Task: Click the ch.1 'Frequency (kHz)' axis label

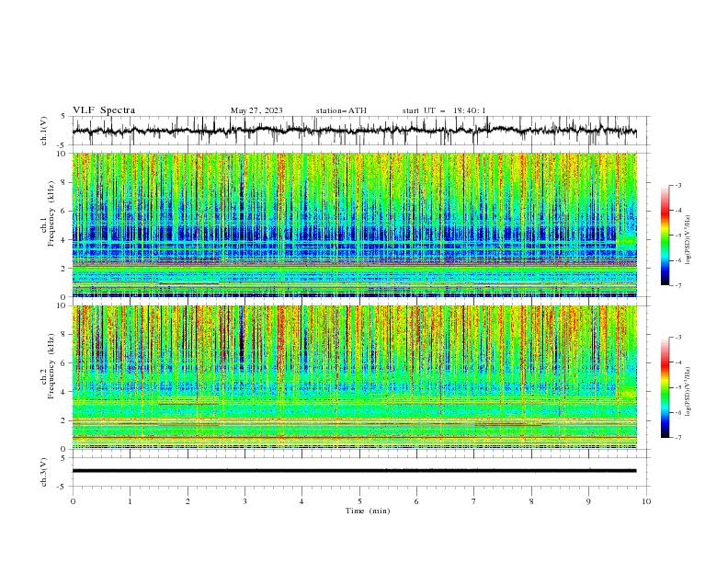Action: [x=51, y=214]
